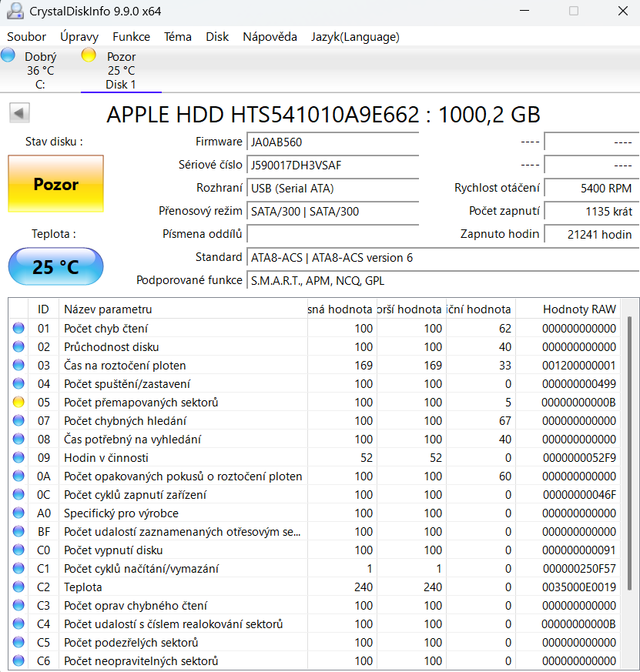
Task: Select the Počet chyb čtení row
Action: click(x=314, y=328)
